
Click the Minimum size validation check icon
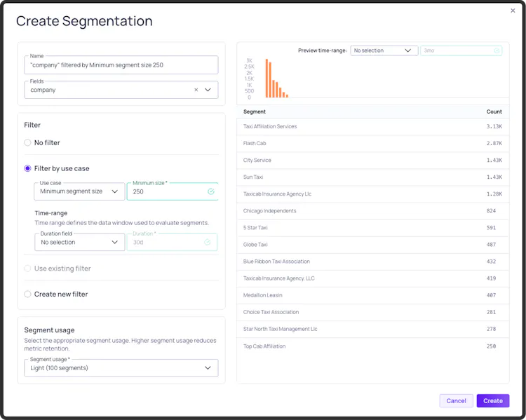(x=211, y=191)
